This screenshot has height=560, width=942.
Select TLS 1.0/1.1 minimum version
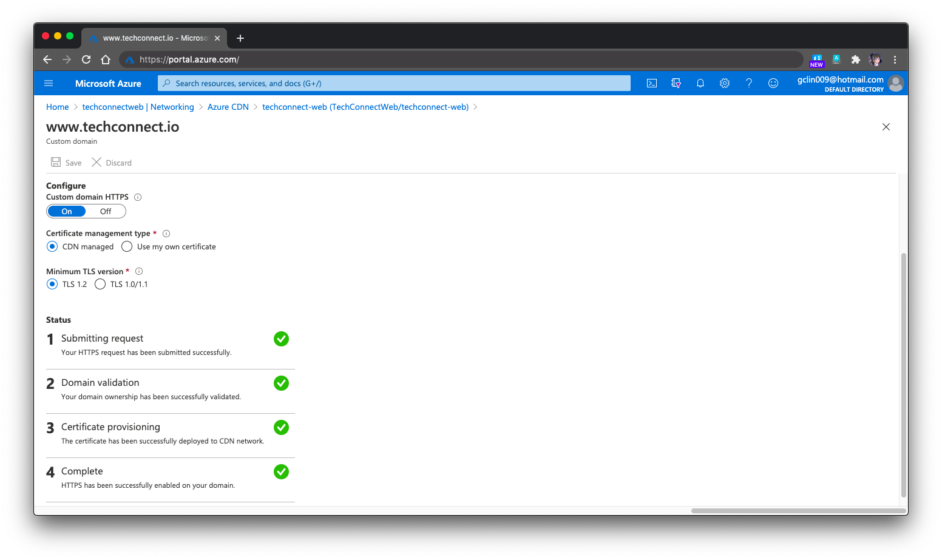coord(100,284)
